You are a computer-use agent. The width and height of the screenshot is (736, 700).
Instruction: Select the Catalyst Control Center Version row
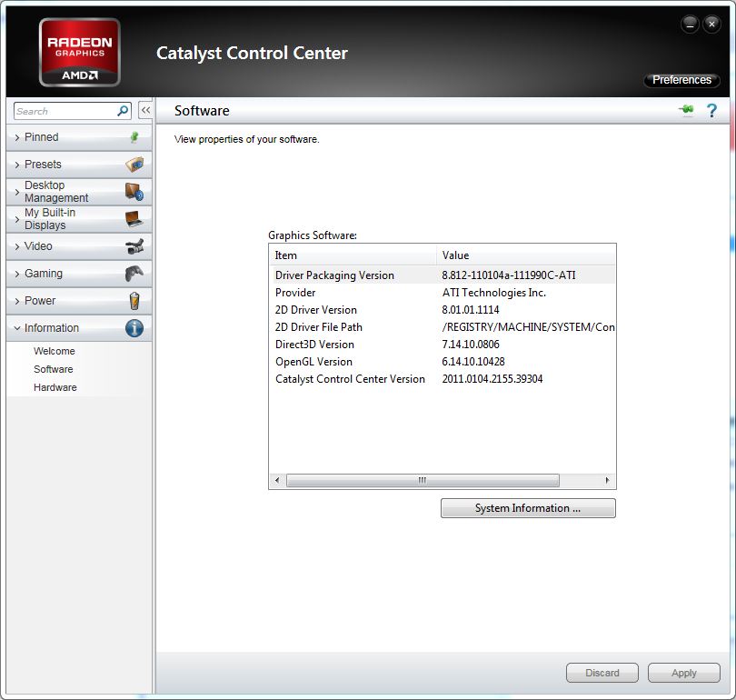point(443,379)
